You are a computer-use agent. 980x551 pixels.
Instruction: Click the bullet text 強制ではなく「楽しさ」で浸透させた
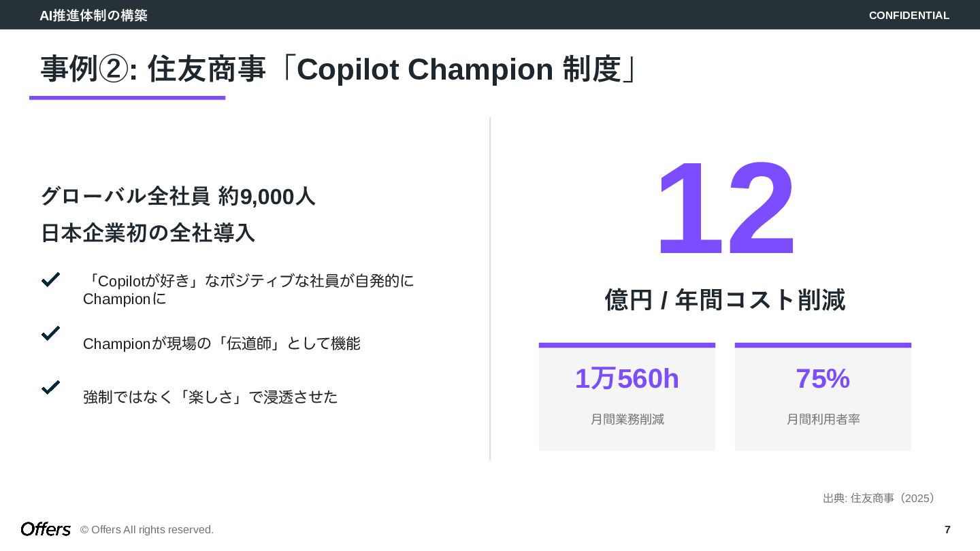coord(210,397)
